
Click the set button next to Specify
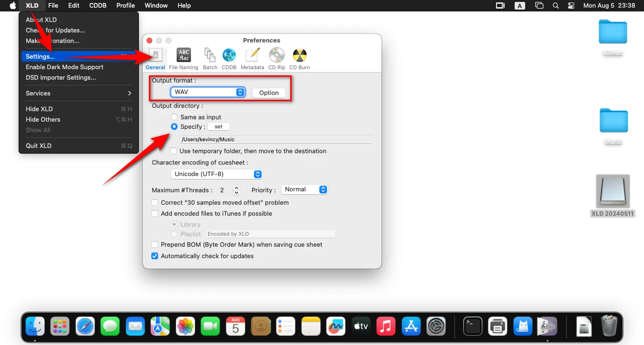(219, 126)
